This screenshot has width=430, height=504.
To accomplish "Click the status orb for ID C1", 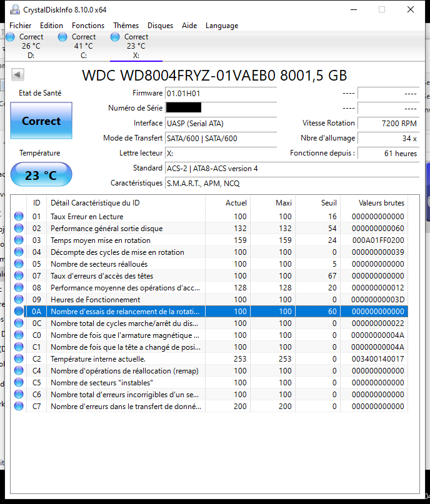I will [x=19, y=347].
